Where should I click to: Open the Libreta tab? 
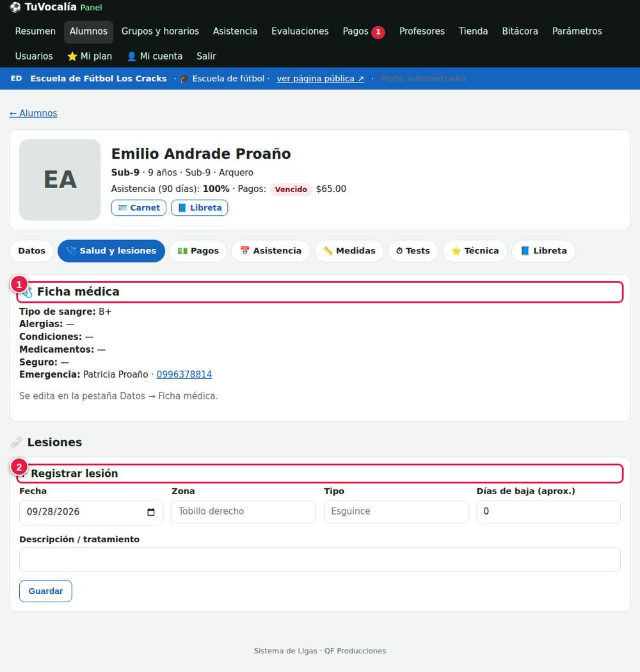click(x=543, y=251)
